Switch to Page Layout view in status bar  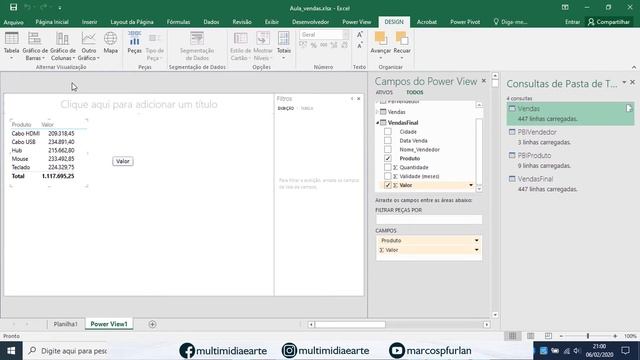coord(531,336)
